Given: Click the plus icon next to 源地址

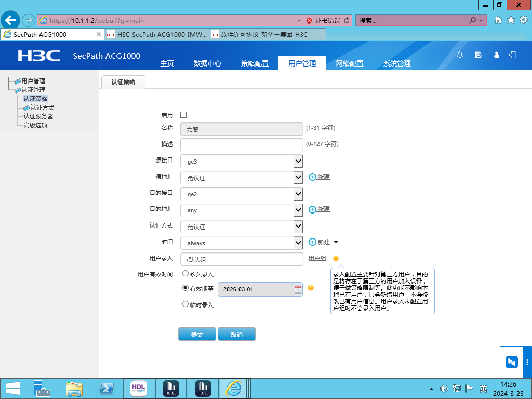Looking at the screenshot, I should [x=312, y=177].
